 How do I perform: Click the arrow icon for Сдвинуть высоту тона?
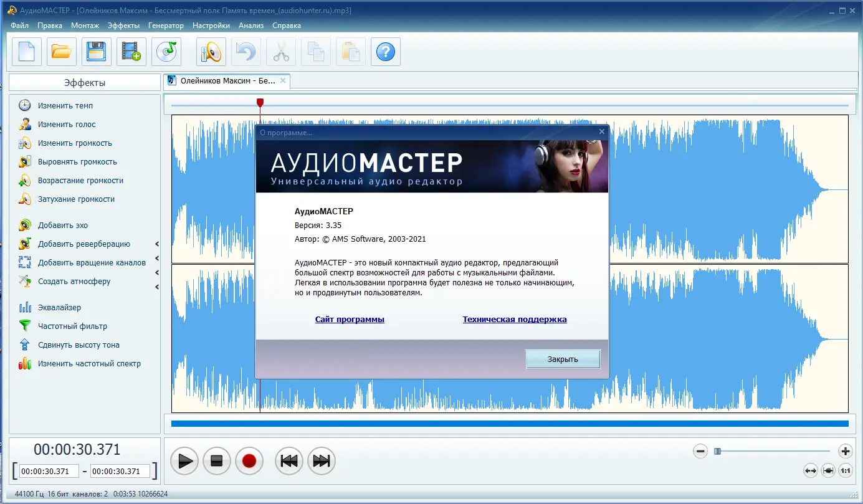point(25,345)
